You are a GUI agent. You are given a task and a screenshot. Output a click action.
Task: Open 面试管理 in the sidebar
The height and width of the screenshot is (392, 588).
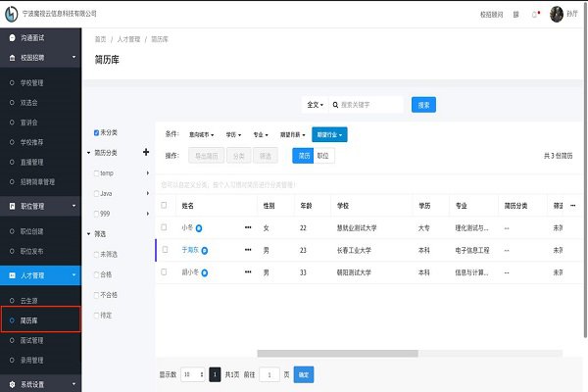[32, 340]
